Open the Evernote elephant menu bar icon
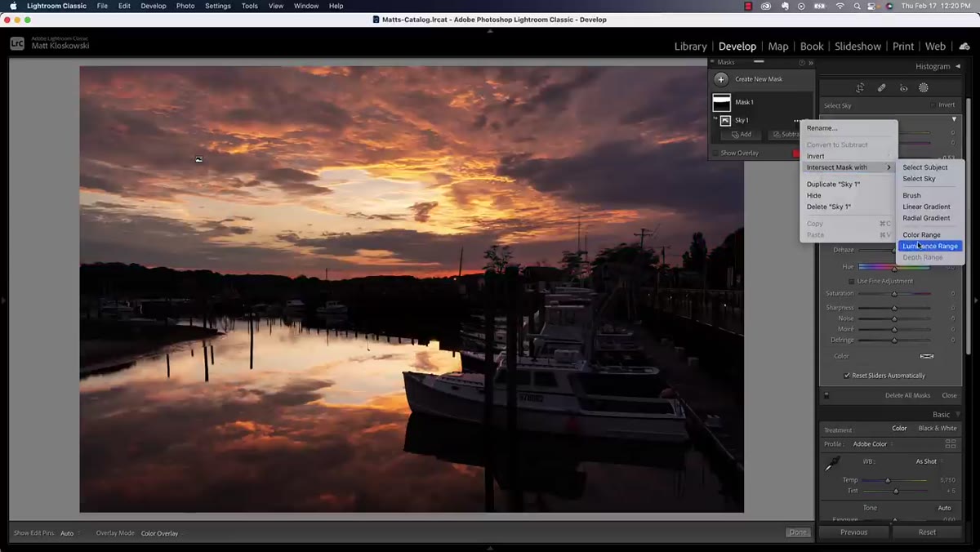Screen dimensions: 980x552 pos(784,6)
